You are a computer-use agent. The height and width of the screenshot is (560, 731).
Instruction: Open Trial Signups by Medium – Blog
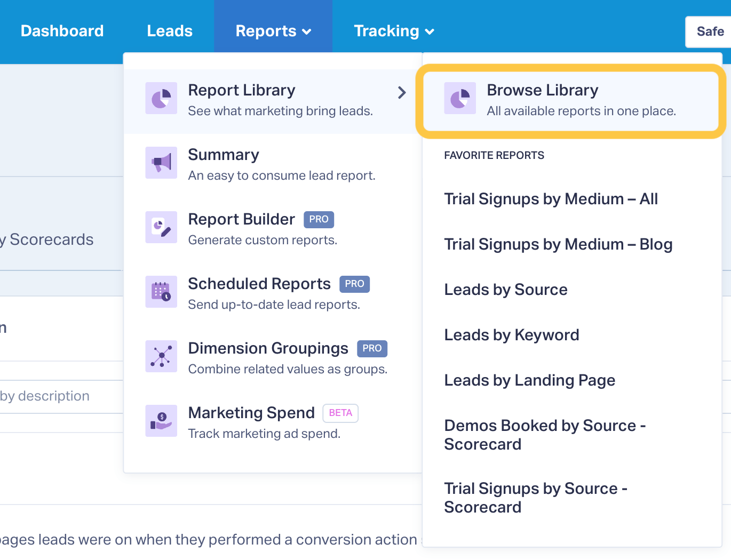(558, 244)
